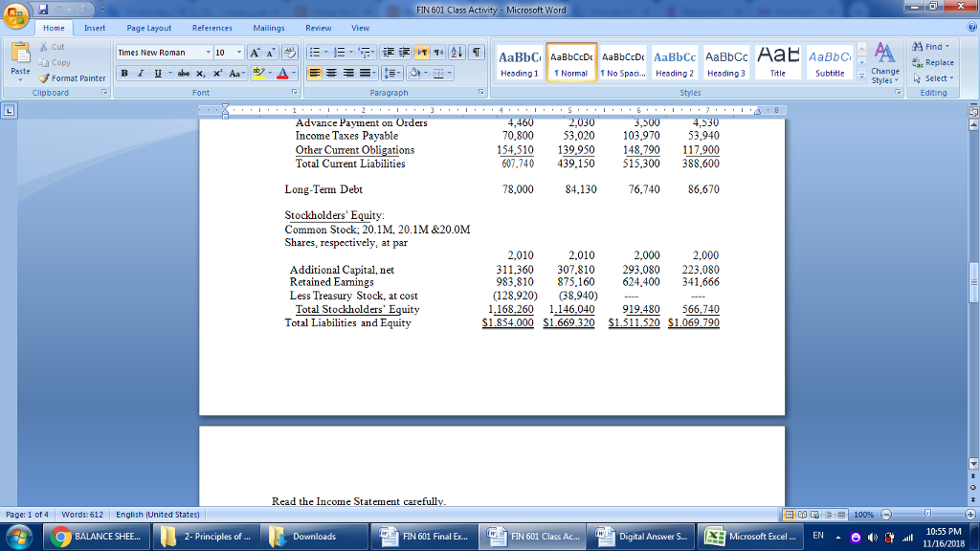Toggle numbered list formatting
Screen dimensions: 980x551
click(x=340, y=52)
